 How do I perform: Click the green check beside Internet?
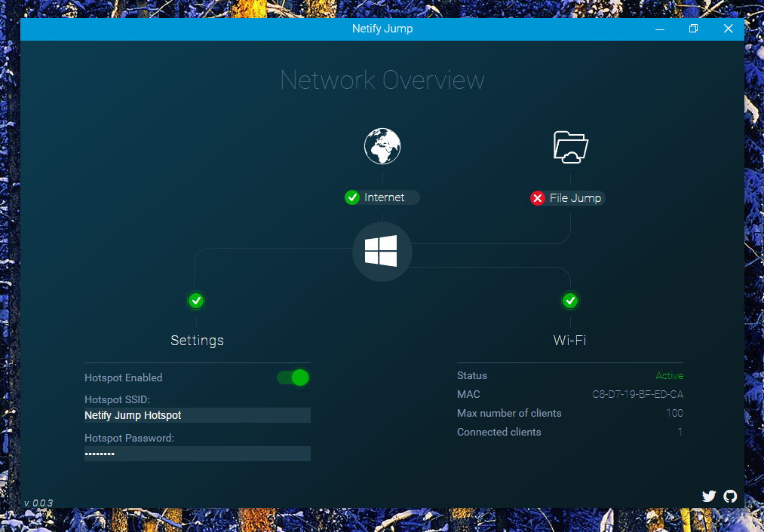pos(351,197)
